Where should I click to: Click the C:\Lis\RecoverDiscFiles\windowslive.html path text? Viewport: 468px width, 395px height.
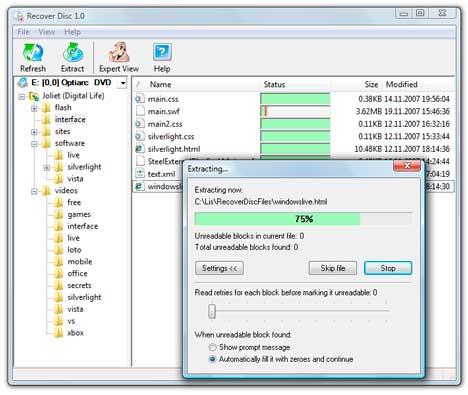coord(261,202)
